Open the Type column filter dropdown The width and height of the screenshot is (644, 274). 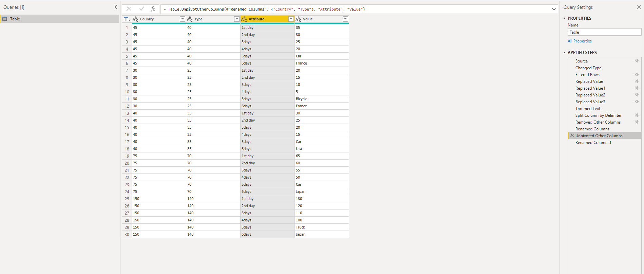pyautogui.click(x=237, y=19)
